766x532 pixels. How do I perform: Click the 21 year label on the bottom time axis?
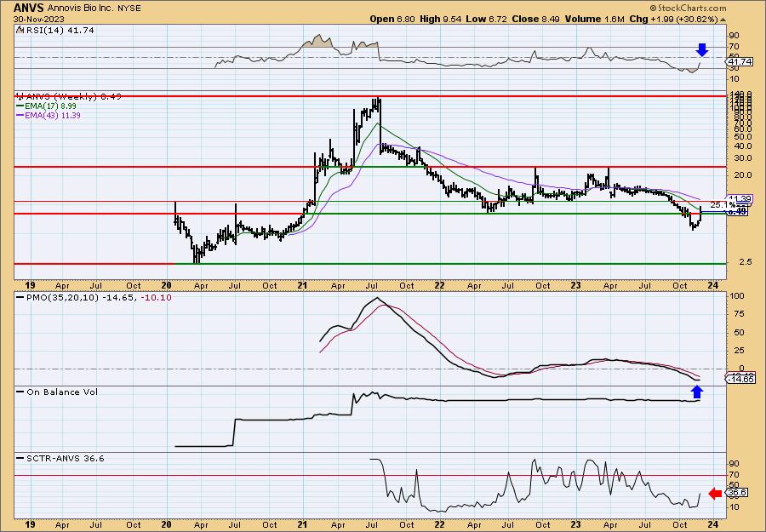pyautogui.click(x=302, y=526)
